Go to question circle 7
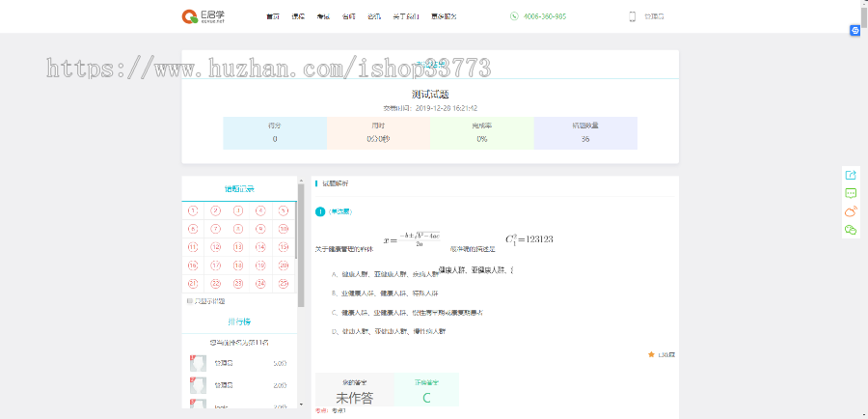The image size is (868, 419). click(x=215, y=229)
